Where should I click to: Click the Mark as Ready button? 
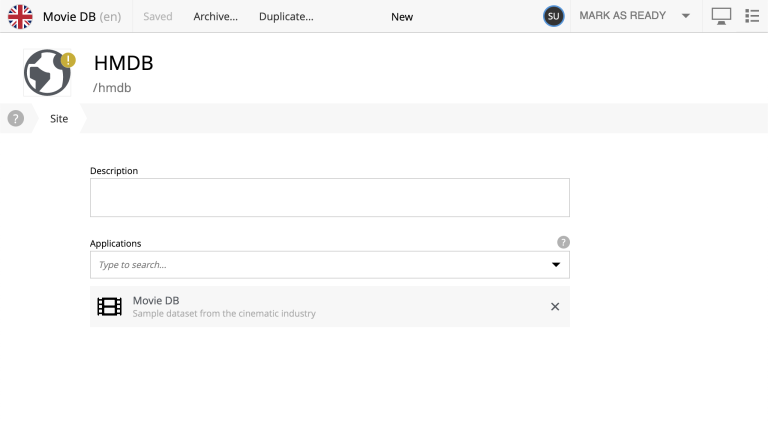click(x=623, y=16)
